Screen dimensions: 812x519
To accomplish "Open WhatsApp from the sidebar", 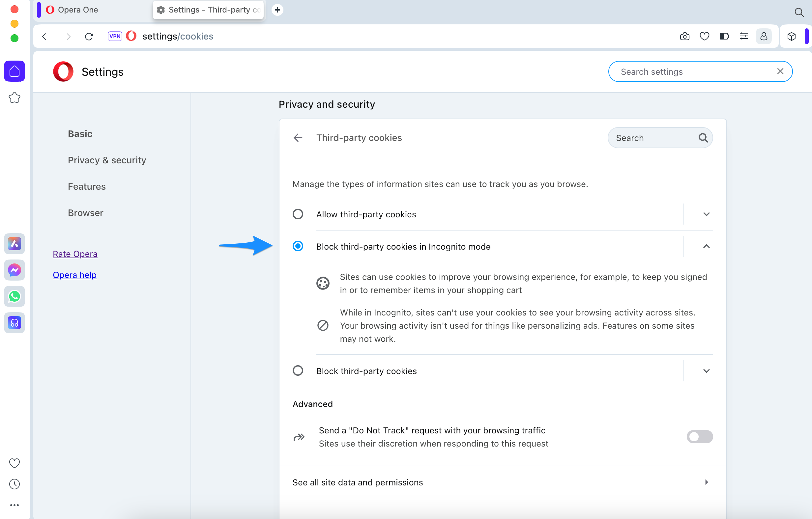I will click(14, 296).
